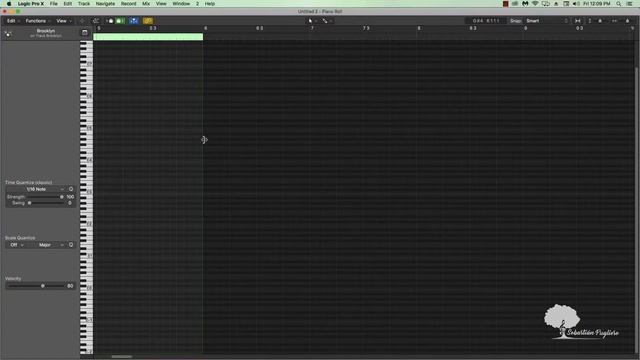Screen dimensions: 640x360
Task: Click the Snap button
Action: 516,21
